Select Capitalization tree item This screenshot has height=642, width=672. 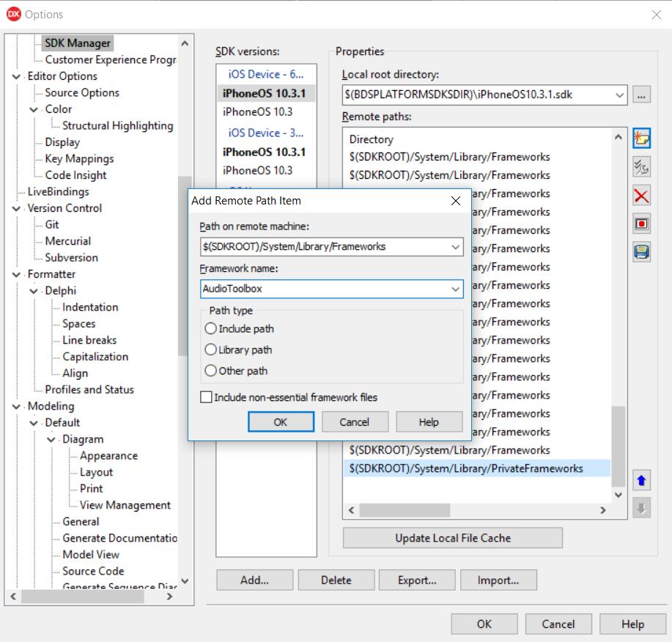(95, 357)
